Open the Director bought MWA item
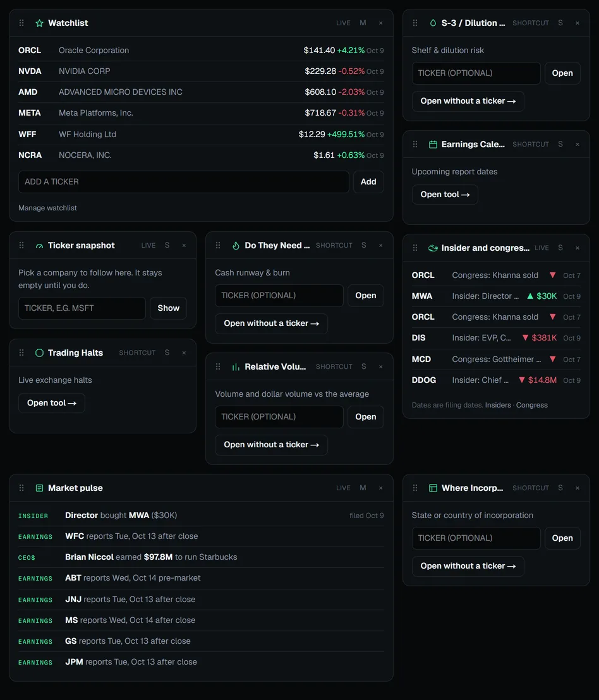Screen dimensions: 599x700 (x=201, y=515)
